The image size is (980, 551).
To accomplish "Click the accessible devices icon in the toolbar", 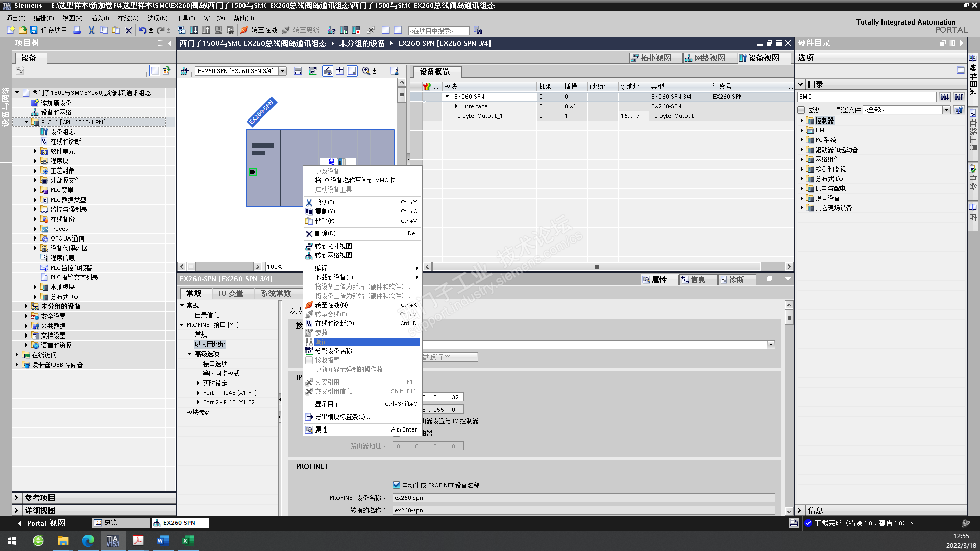I will point(331,30).
